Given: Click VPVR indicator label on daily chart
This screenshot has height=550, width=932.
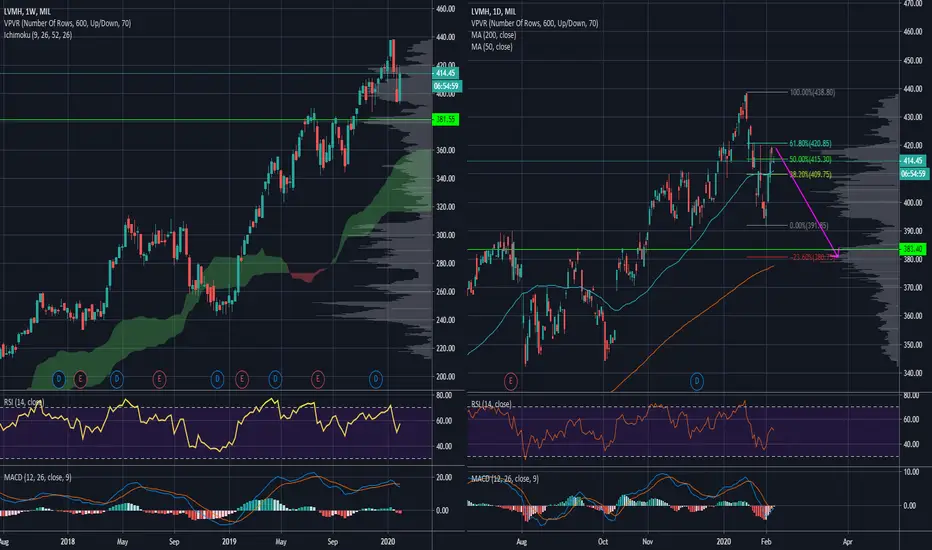Looking at the screenshot, I should point(534,23).
